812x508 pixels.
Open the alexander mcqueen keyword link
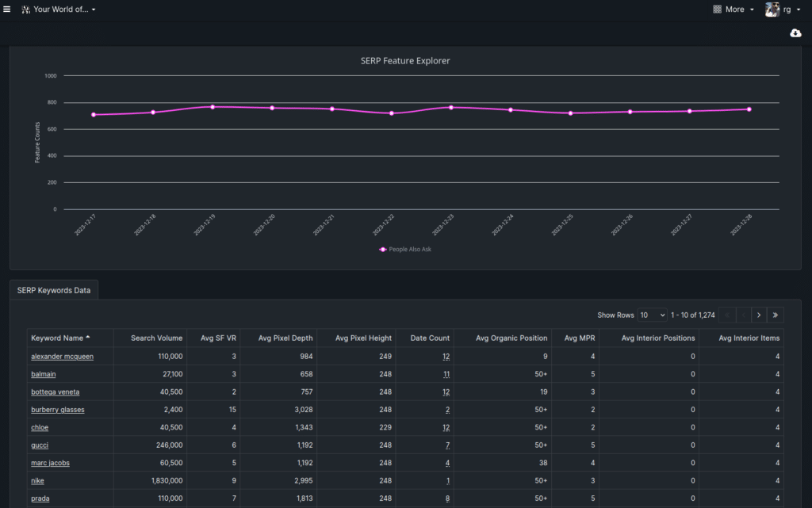pyautogui.click(x=62, y=357)
